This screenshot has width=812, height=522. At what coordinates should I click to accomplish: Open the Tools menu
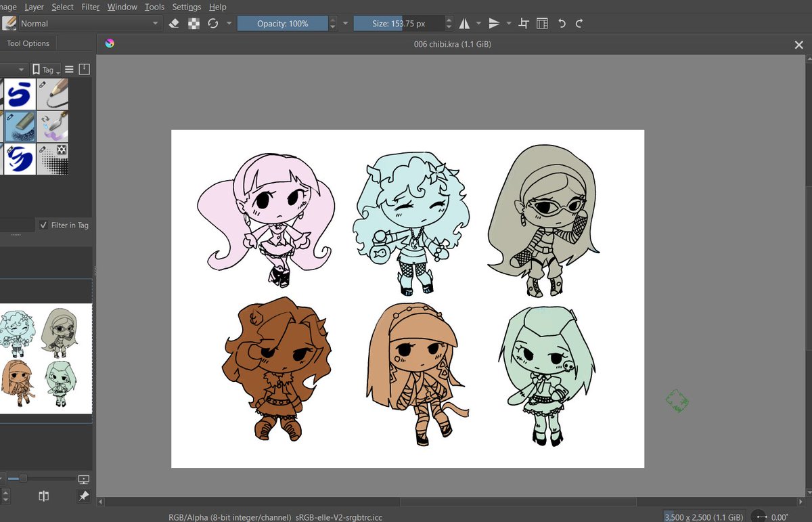155,7
